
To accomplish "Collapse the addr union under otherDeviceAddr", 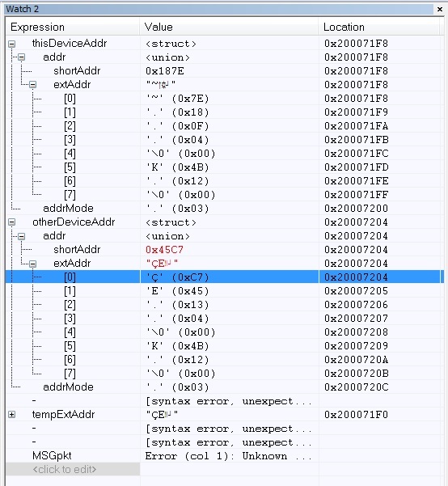I will (21, 236).
